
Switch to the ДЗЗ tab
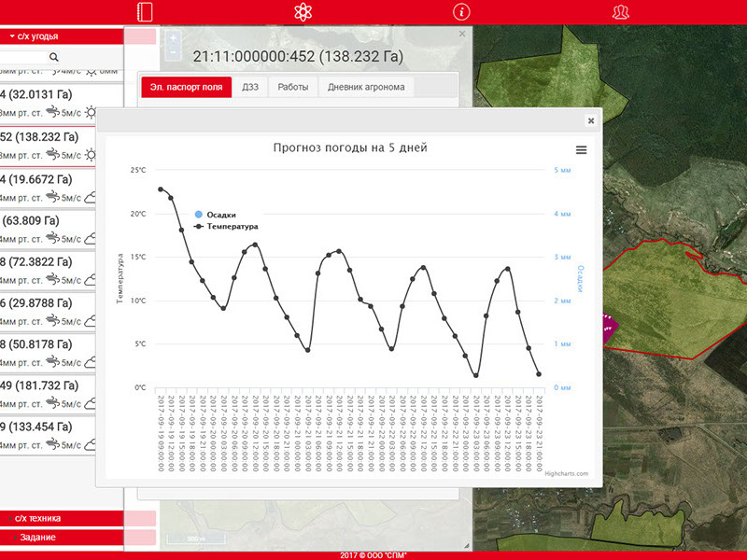click(x=250, y=87)
